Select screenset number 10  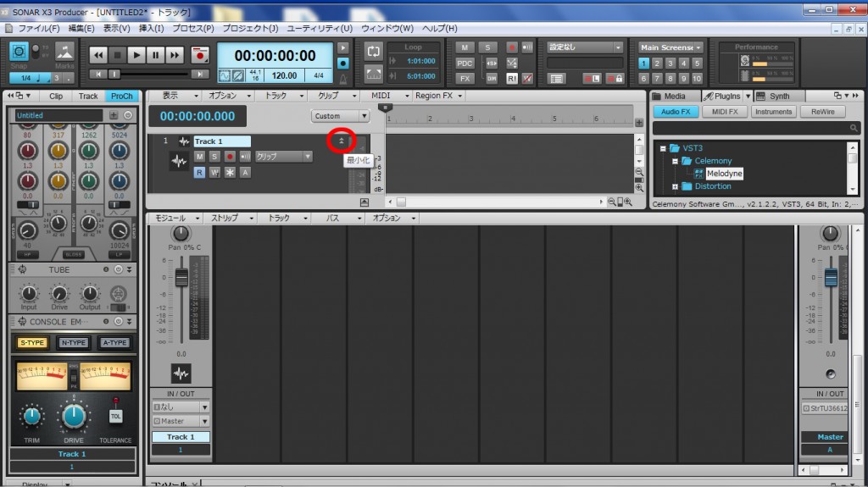coord(697,79)
